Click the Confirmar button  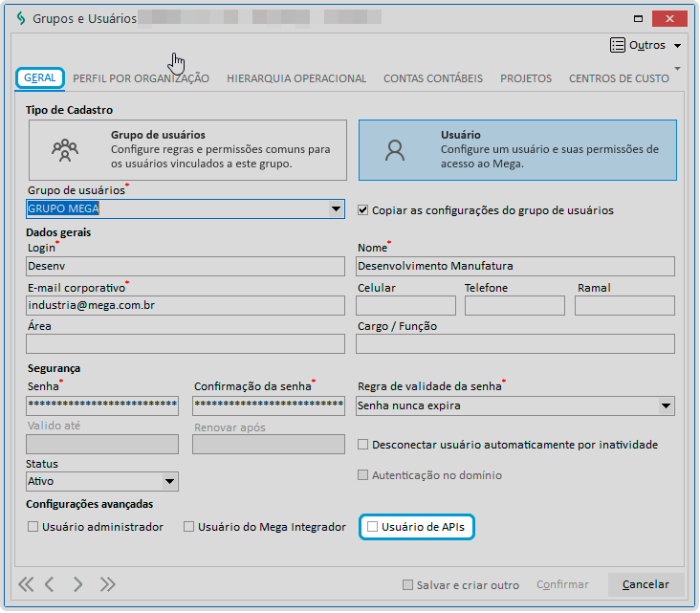[562, 584]
